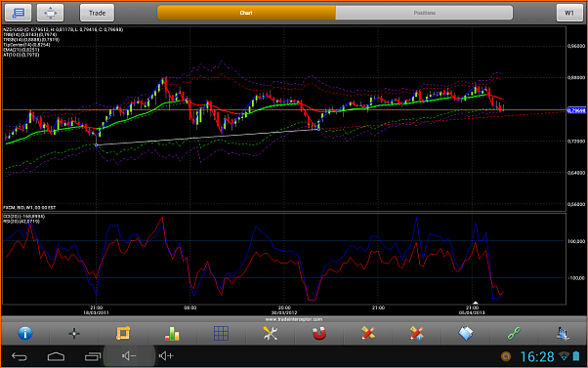The height and width of the screenshot is (368, 588).
Task: Tap the 0,56000 price axis label
Action: (x=576, y=205)
